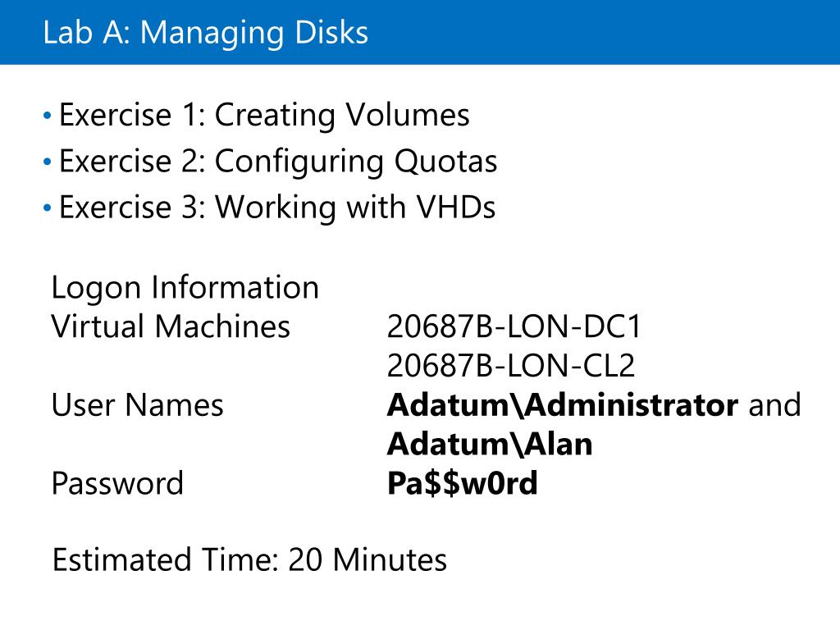The image size is (840, 630).
Task: Select the Adatum\Alan user name
Action: point(490,444)
